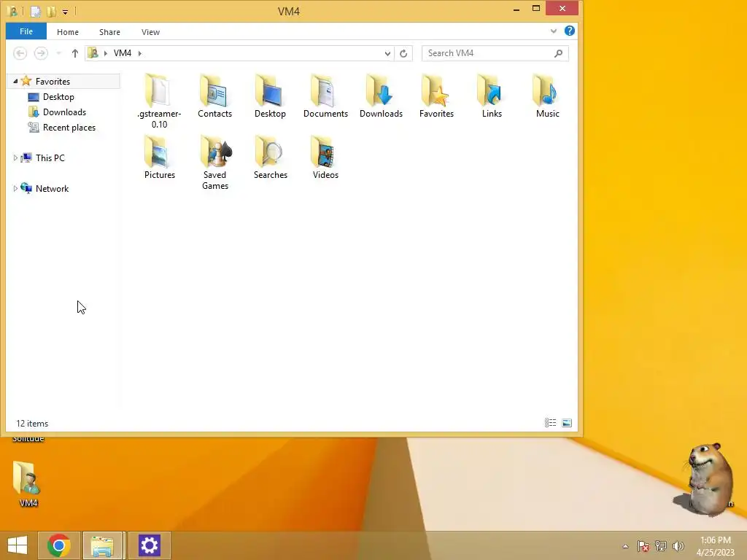Show hidden tray icons arrow
747x560 pixels.
[x=625, y=546]
